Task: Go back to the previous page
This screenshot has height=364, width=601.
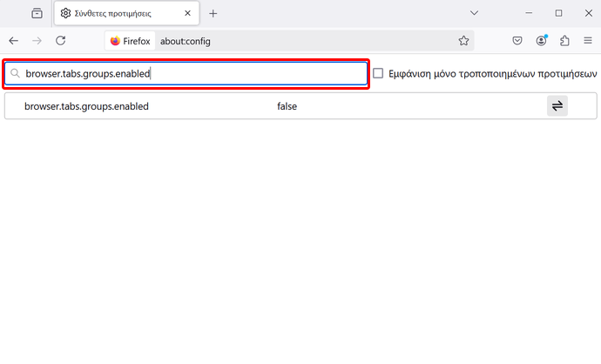Action: click(x=13, y=41)
